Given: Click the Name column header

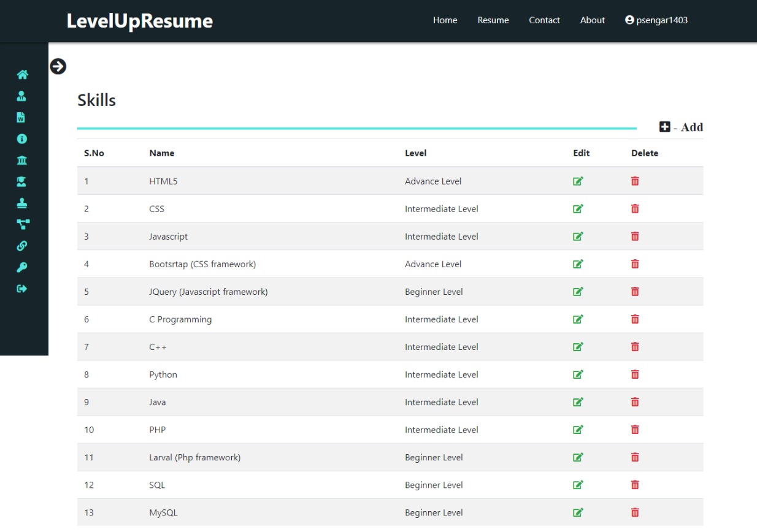Looking at the screenshot, I should pos(161,153).
